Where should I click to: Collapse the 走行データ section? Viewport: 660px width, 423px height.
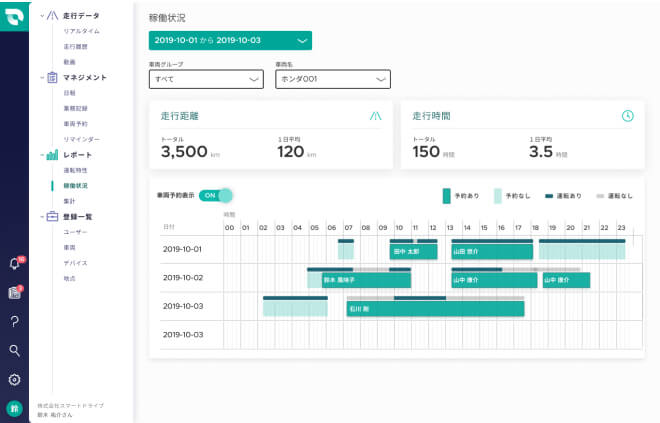41,17
